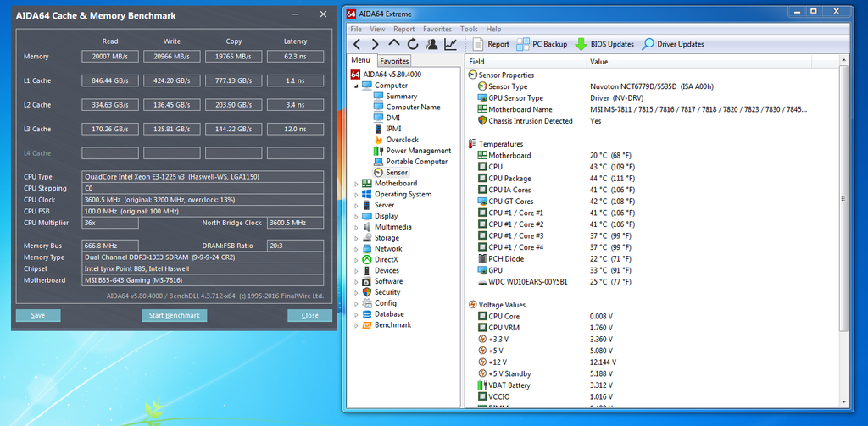Viewport: 868px width, 426px height.
Task: Open the graph chart icon in the toolbar
Action: (450, 44)
